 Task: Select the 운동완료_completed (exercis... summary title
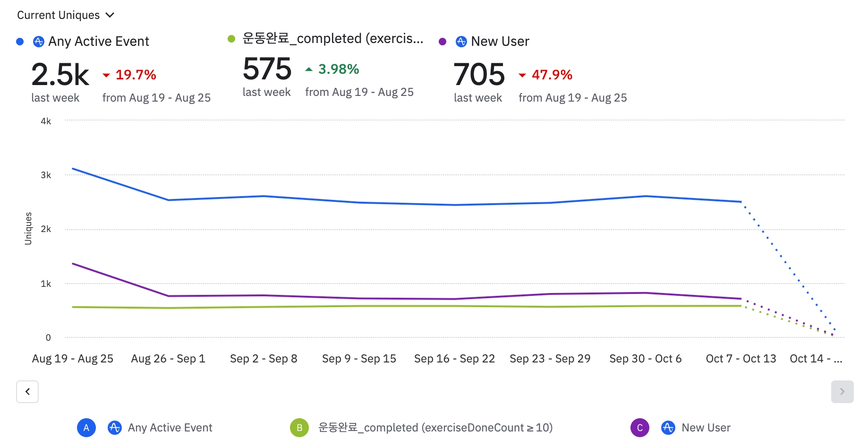(x=333, y=39)
